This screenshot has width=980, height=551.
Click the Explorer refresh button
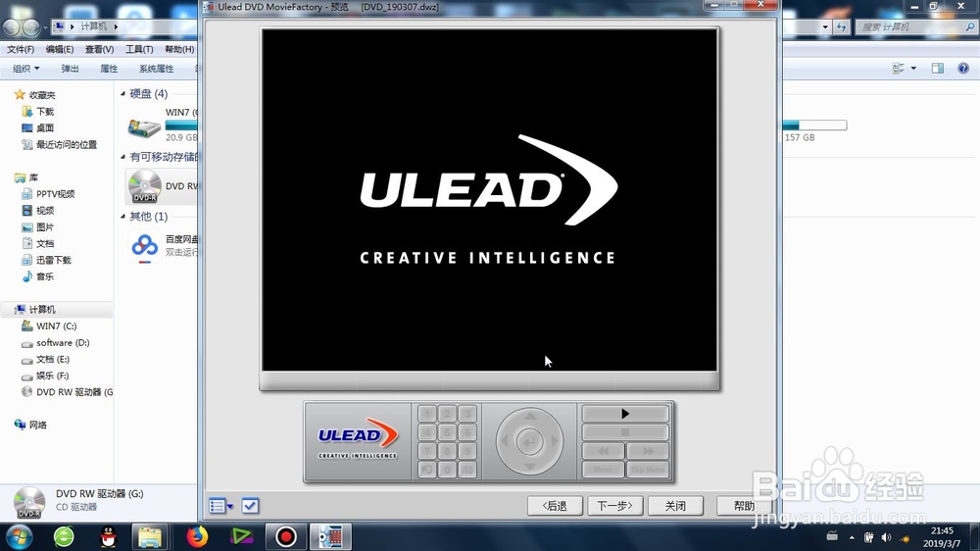[x=842, y=26]
